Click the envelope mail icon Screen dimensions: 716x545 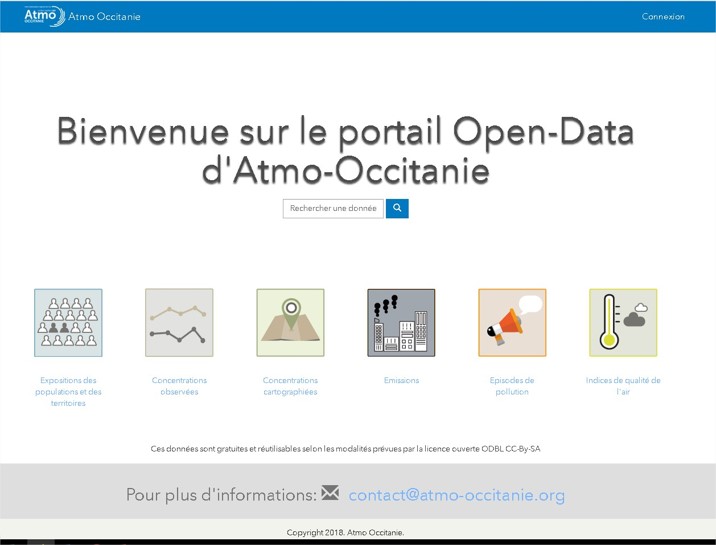330,493
